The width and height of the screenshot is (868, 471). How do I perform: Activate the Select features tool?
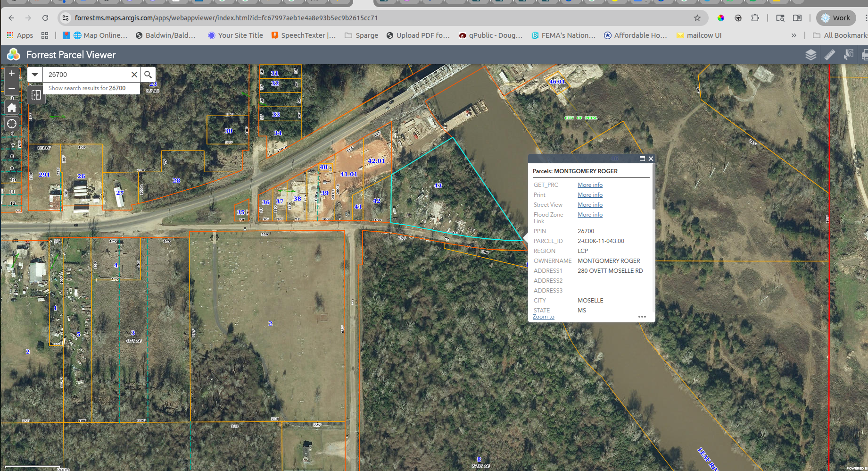point(849,55)
